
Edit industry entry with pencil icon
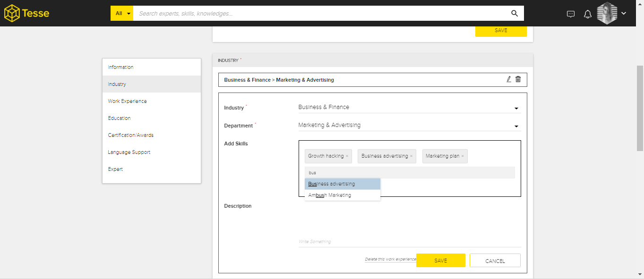point(508,79)
